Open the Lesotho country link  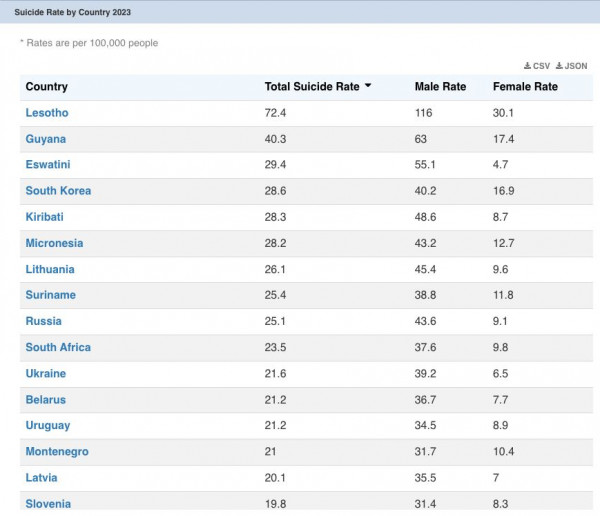click(x=47, y=113)
